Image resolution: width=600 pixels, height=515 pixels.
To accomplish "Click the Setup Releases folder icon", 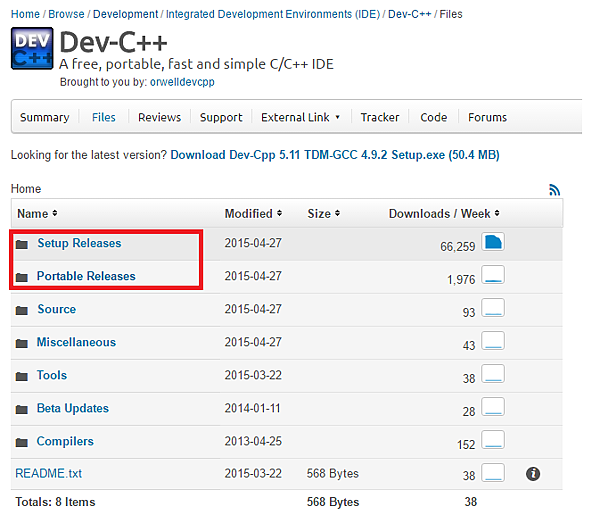I will pyautogui.click(x=22, y=244).
